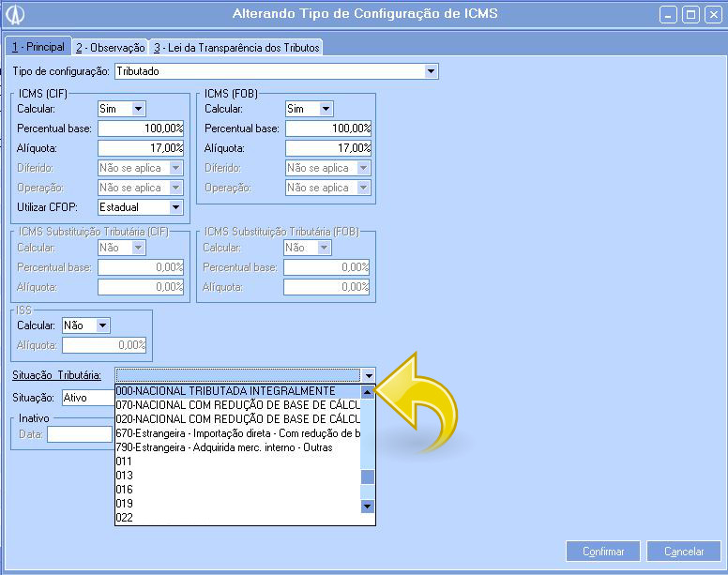Image resolution: width=728 pixels, height=575 pixels.
Task: Click the application logo icon in title bar
Action: pos(15,15)
